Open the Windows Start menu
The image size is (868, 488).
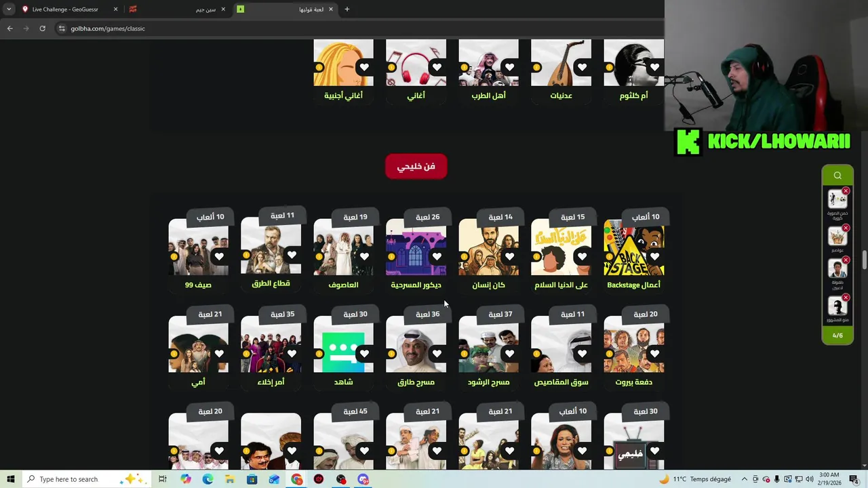(x=10, y=479)
